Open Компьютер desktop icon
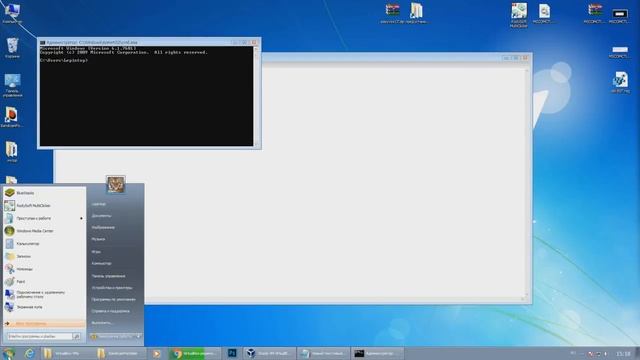This screenshot has width=640, height=360. (x=12, y=13)
